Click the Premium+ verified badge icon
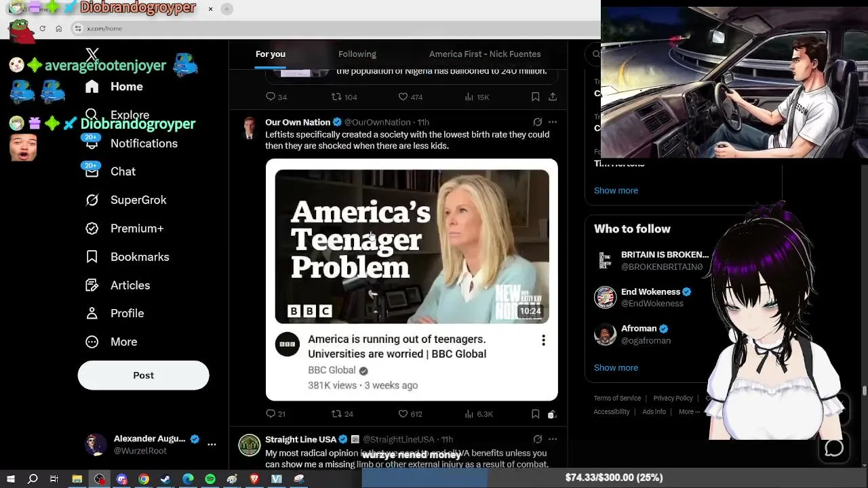 point(92,228)
